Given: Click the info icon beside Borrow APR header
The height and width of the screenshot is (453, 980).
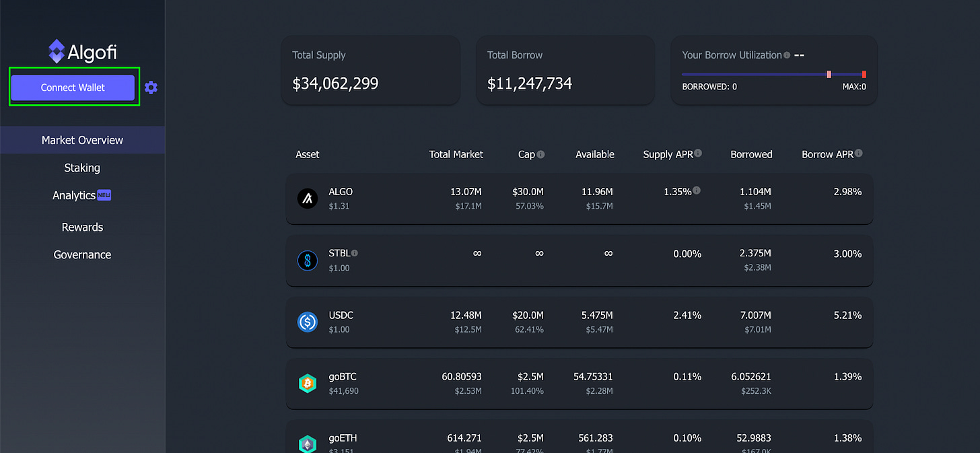Looking at the screenshot, I should click(x=859, y=153).
